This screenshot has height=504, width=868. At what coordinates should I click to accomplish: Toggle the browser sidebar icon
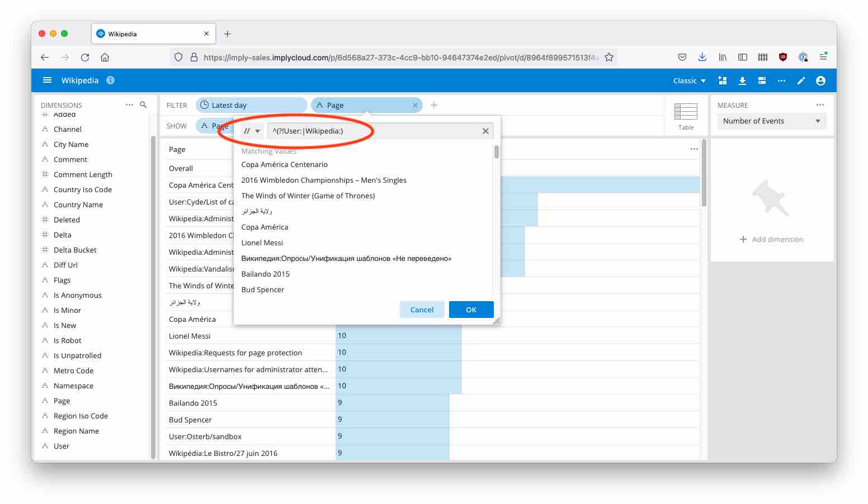click(x=743, y=57)
